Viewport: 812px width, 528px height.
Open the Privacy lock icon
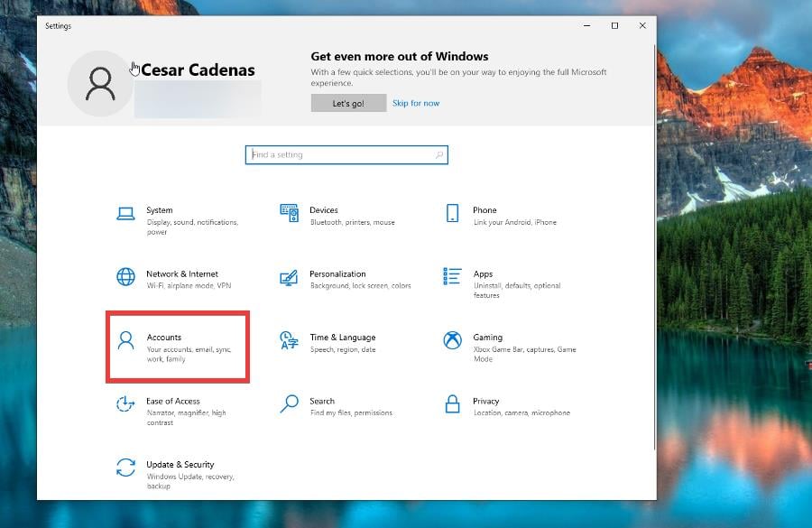452,403
